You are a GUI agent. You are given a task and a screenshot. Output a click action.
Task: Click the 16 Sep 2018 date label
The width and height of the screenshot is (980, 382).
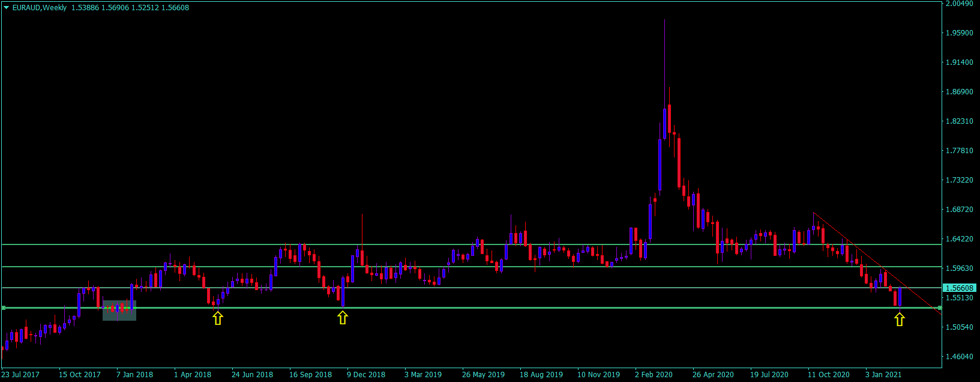310,375
